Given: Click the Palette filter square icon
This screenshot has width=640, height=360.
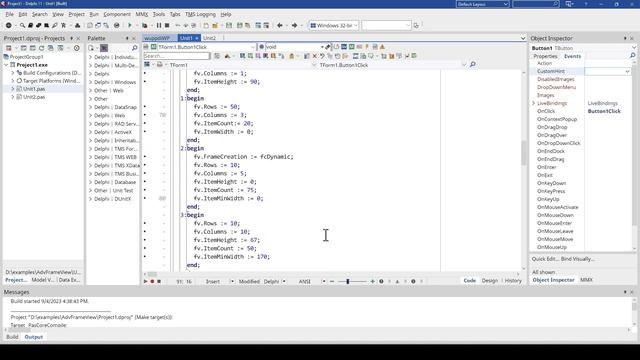Looking at the screenshot, I should click(x=104, y=48).
